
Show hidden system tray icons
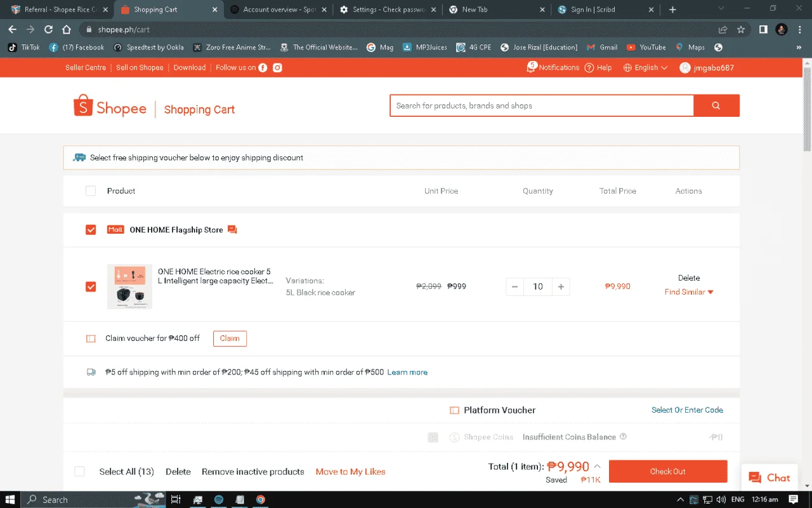(681, 500)
